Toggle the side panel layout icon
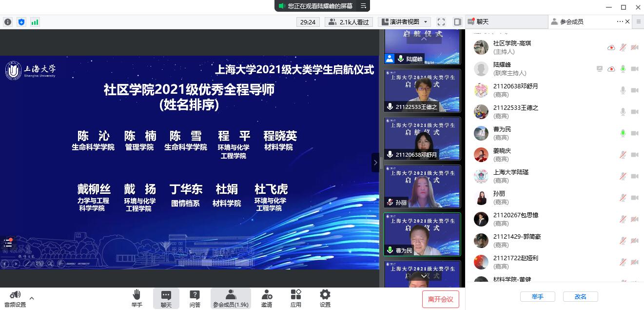Viewport: 644px width, 310px height. [457, 22]
